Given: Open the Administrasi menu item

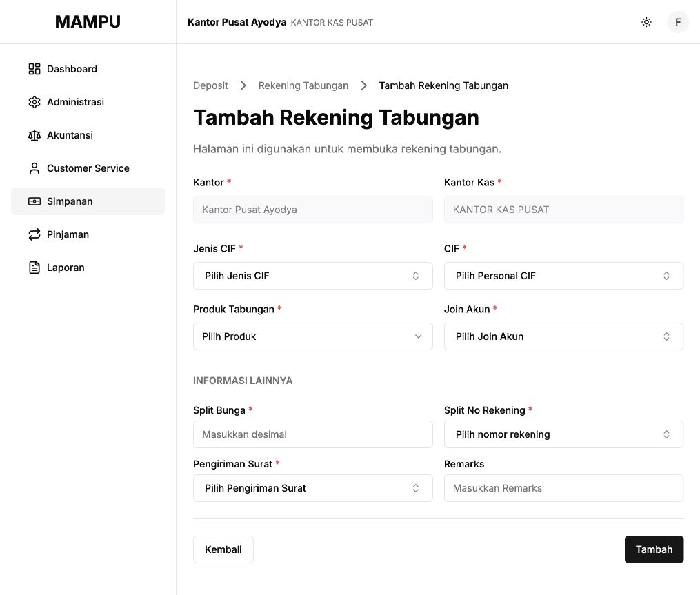Looking at the screenshot, I should 88,102.
